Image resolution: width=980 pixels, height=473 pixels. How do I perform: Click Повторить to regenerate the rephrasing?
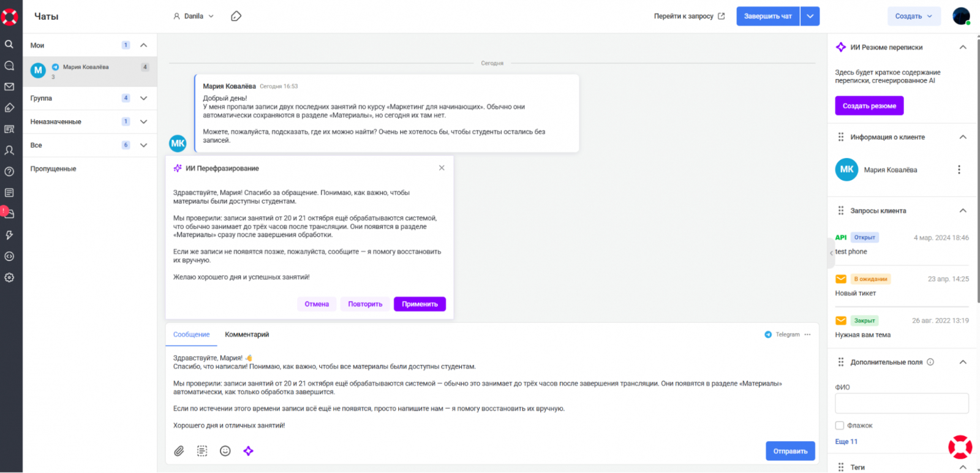click(x=365, y=304)
